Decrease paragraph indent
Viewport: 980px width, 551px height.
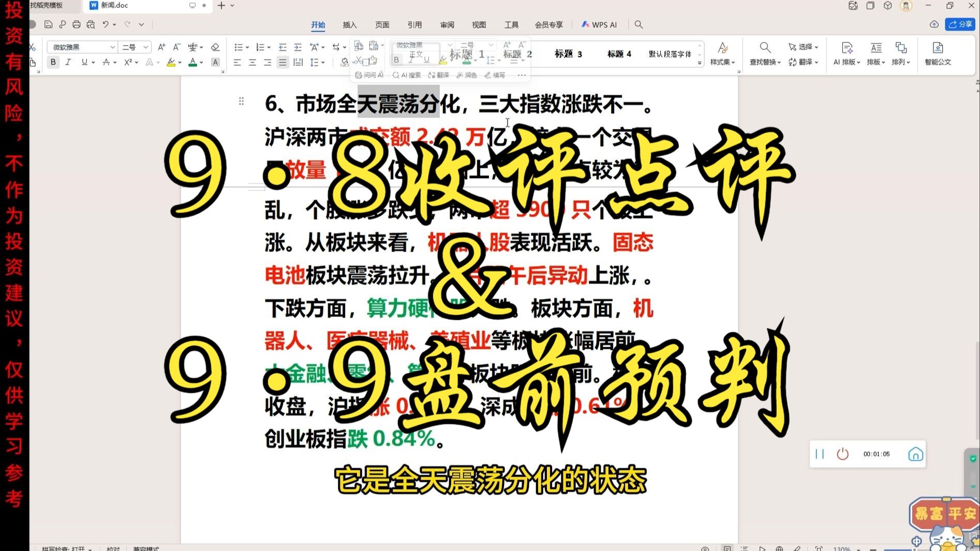pyautogui.click(x=283, y=47)
